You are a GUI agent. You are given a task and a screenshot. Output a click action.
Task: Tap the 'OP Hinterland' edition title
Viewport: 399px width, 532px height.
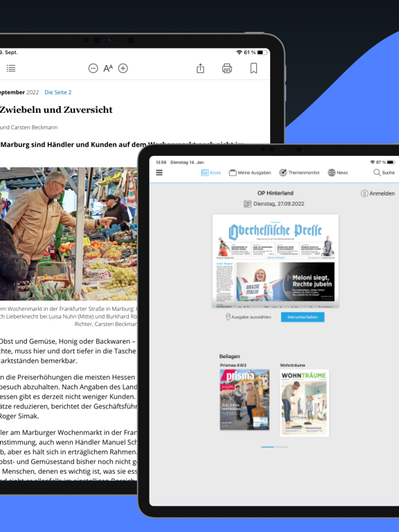point(276,193)
